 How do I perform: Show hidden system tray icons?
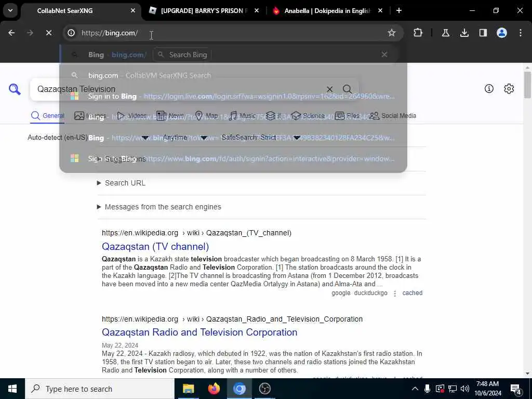pos(415,389)
